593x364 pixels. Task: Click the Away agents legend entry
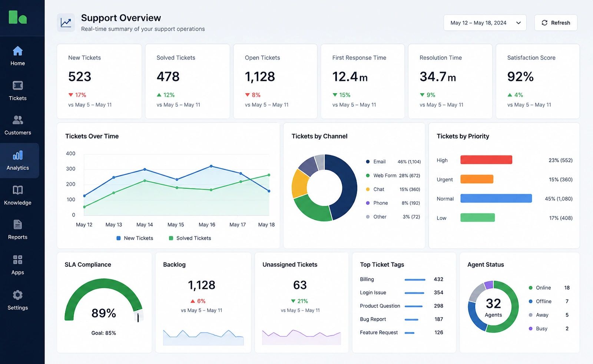pos(549,315)
